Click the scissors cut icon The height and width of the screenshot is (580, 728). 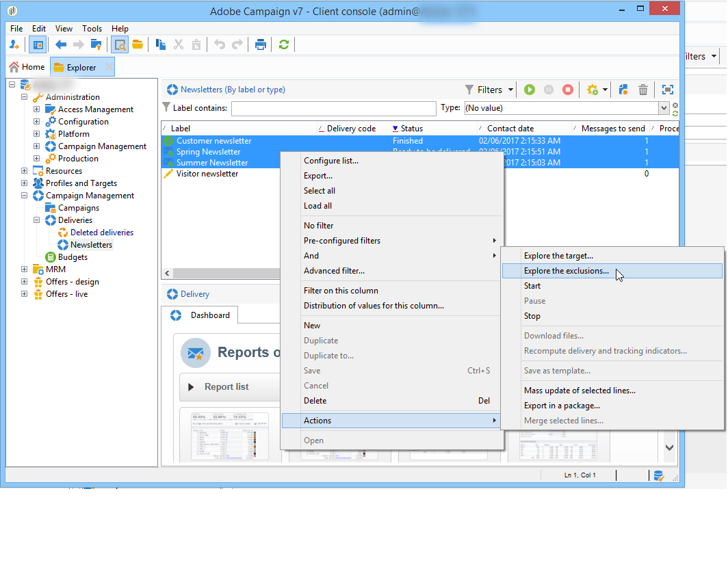click(179, 45)
